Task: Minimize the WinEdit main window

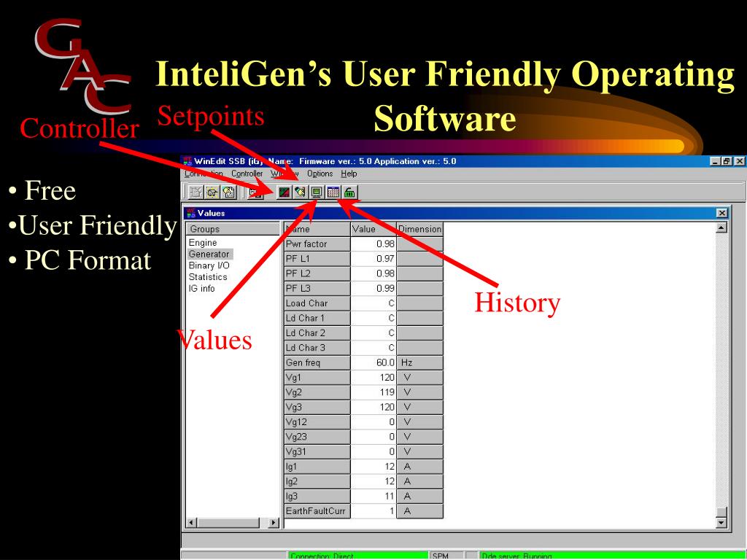Action: (x=716, y=161)
